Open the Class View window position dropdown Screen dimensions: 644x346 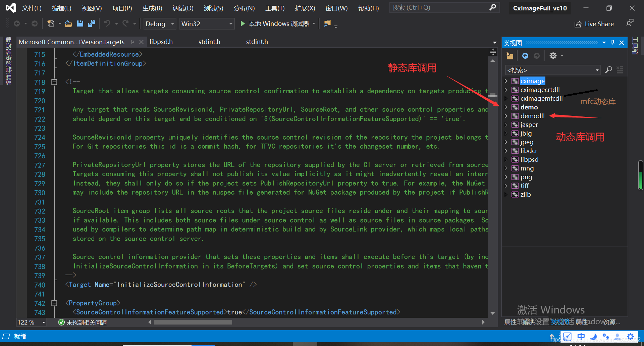(604, 43)
